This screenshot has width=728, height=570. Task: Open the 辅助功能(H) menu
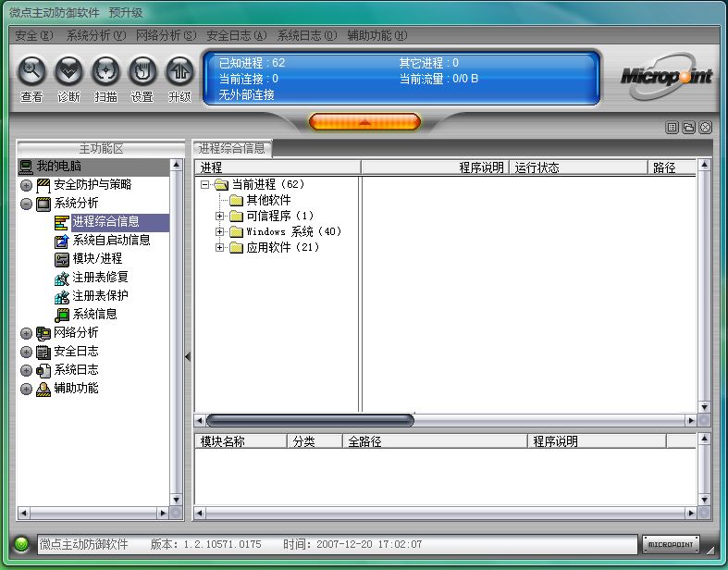377,35
